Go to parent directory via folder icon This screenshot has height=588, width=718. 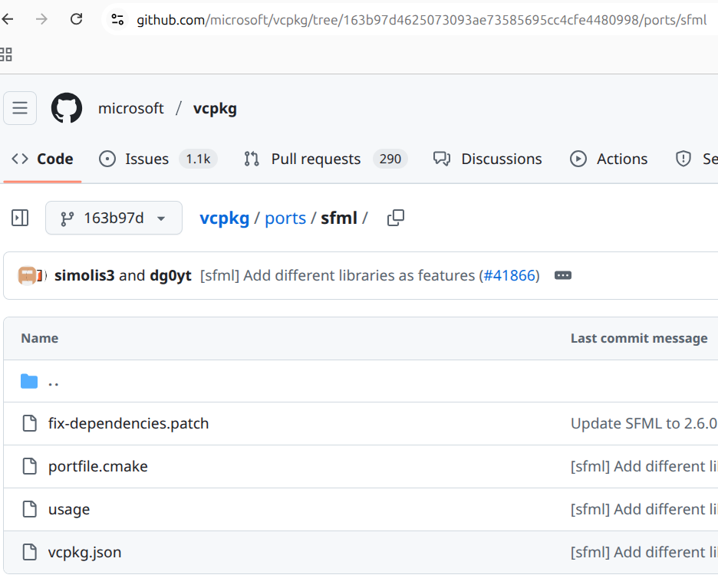(29, 381)
